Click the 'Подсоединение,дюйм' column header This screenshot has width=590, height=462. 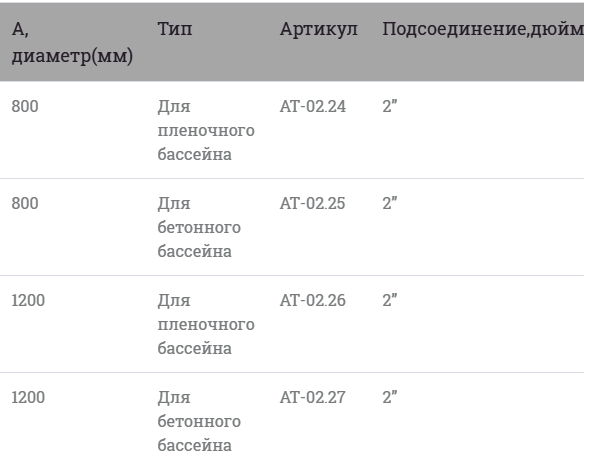[x=483, y=29]
